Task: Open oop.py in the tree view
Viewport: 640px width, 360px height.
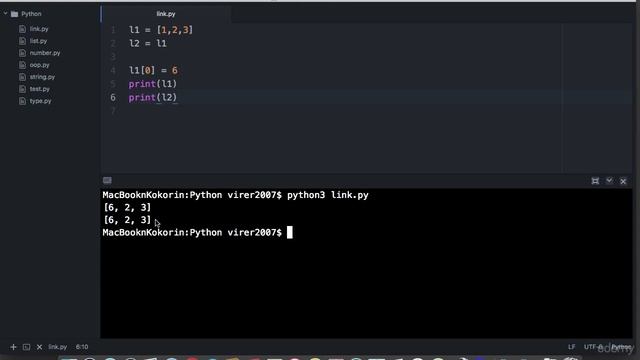Action: pyautogui.click(x=39, y=65)
